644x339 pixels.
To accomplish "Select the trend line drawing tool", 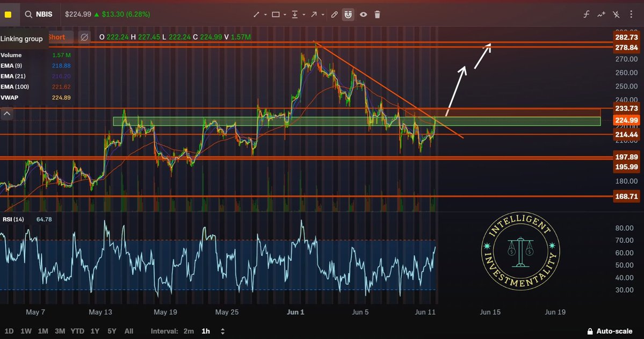I will click(256, 15).
